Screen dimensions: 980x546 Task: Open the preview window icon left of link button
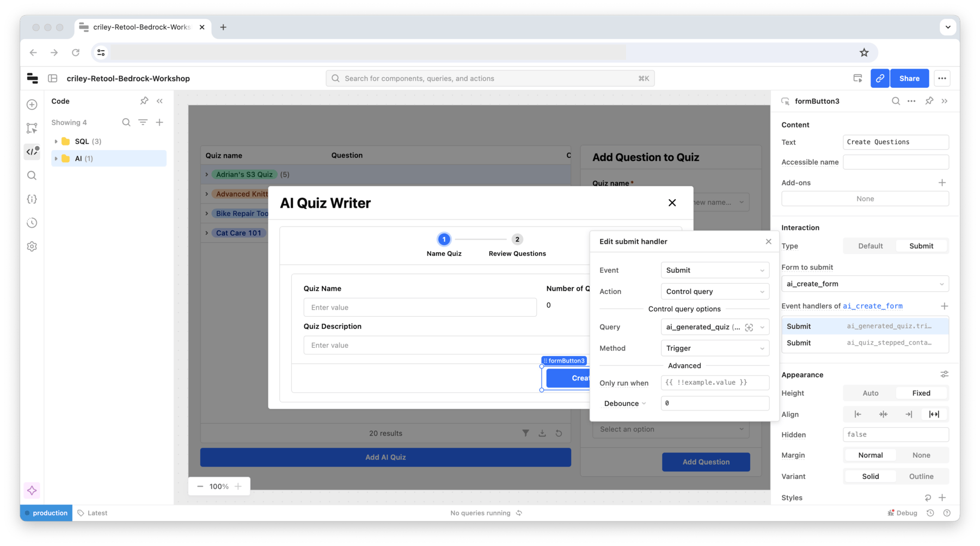coord(857,78)
